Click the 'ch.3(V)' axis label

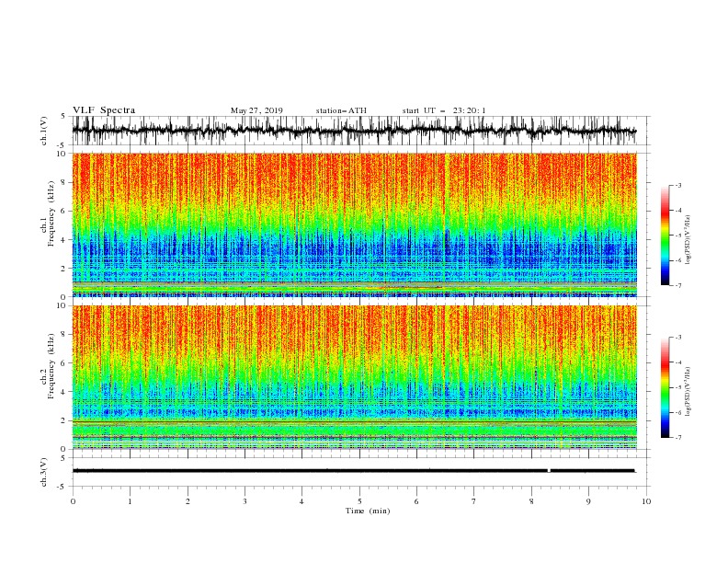tap(44, 473)
